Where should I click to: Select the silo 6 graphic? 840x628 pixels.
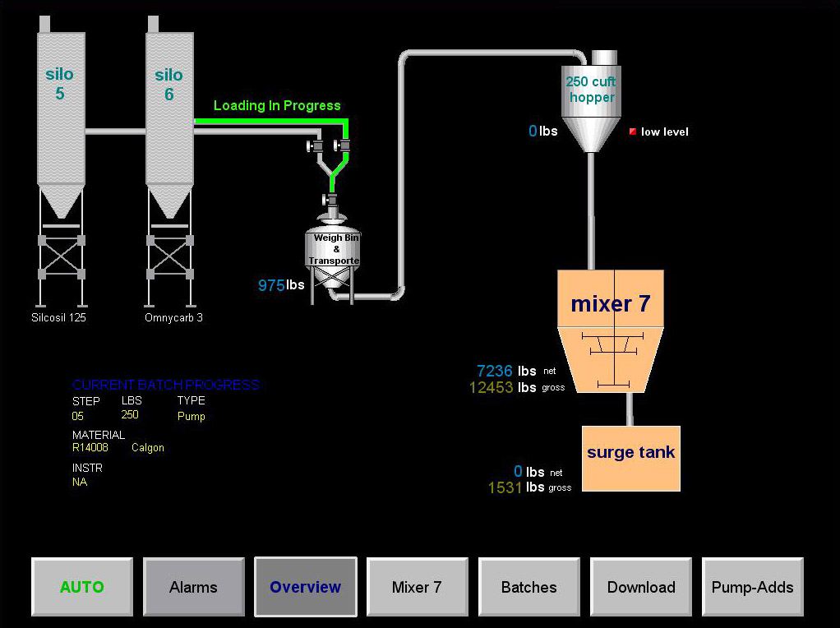point(169,161)
